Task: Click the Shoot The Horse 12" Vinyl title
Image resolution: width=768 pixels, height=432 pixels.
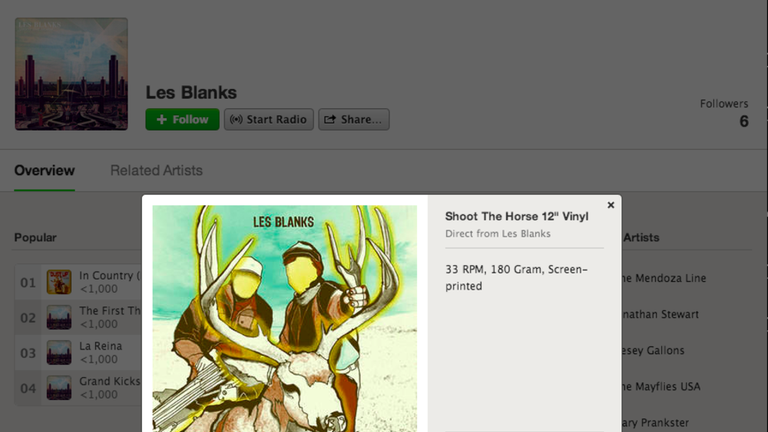Action: tap(517, 216)
